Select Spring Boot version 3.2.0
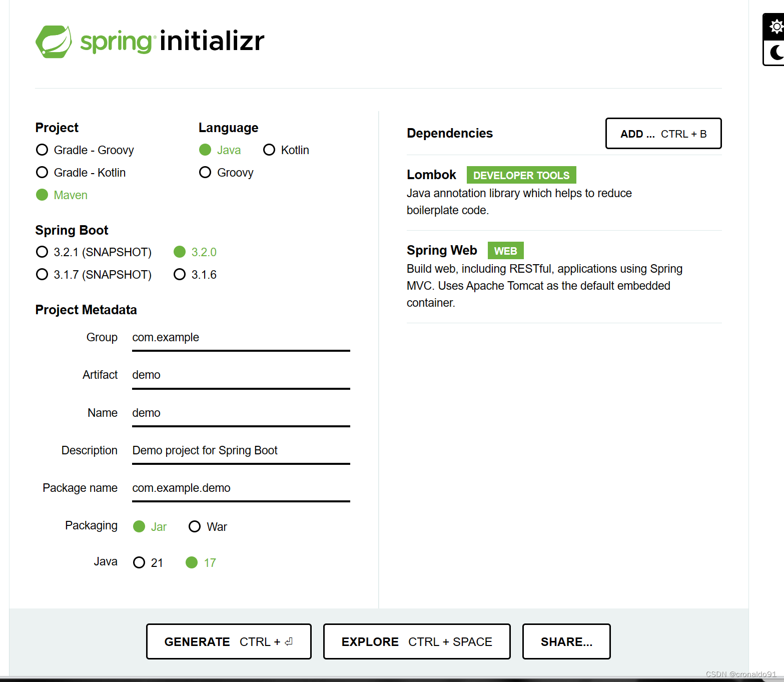 (x=195, y=252)
